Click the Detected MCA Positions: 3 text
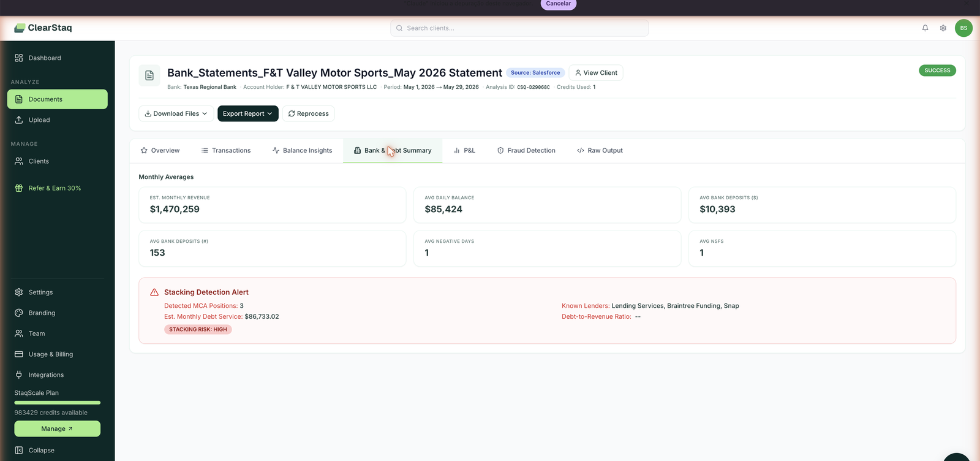Image resolution: width=980 pixels, height=461 pixels. 204,306
